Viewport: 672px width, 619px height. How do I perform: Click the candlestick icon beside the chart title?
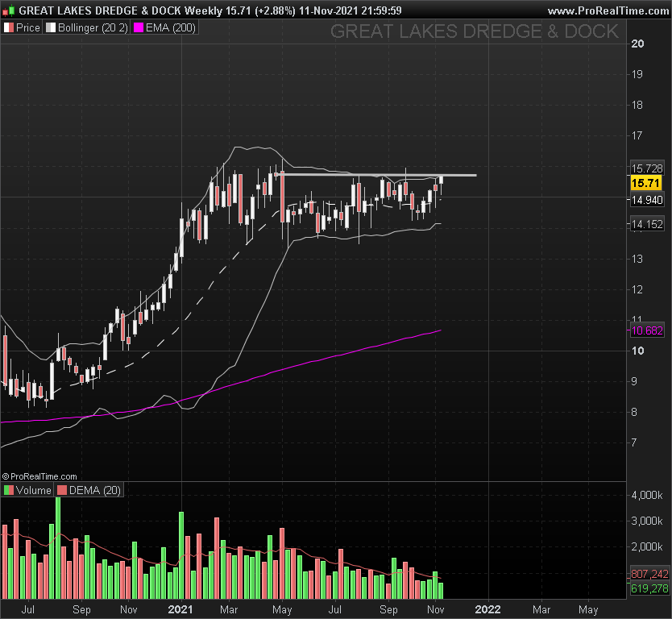coord(9,10)
